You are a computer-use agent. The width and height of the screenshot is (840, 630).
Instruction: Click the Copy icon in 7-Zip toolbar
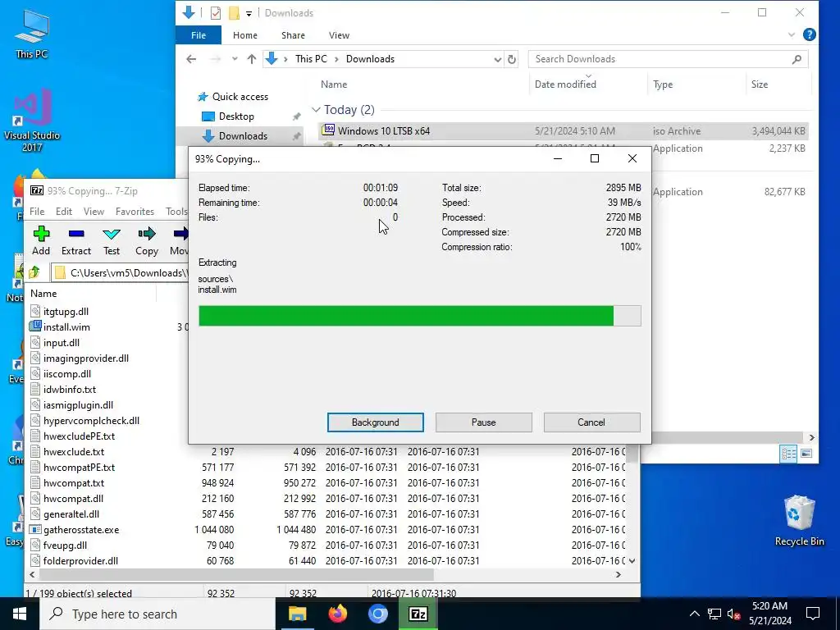[x=146, y=234]
